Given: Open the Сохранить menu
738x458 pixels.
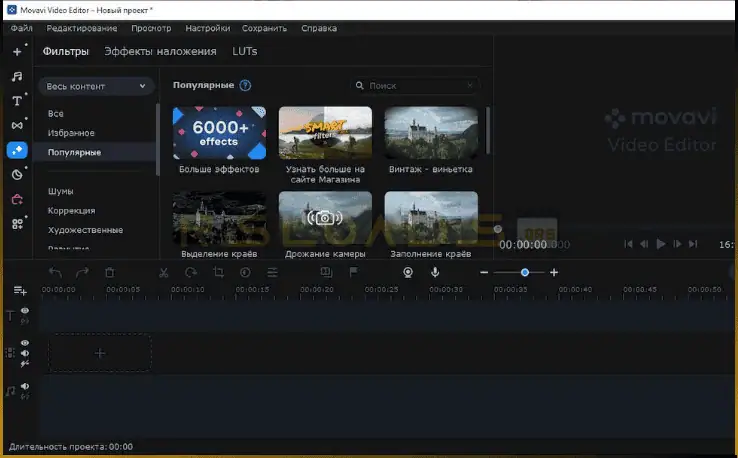Looking at the screenshot, I should (x=265, y=28).
